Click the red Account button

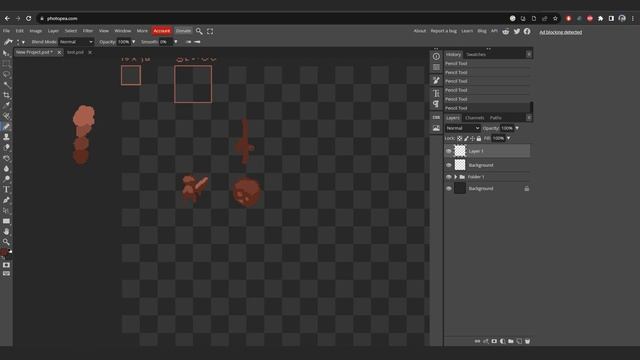[x=162, y=31]
